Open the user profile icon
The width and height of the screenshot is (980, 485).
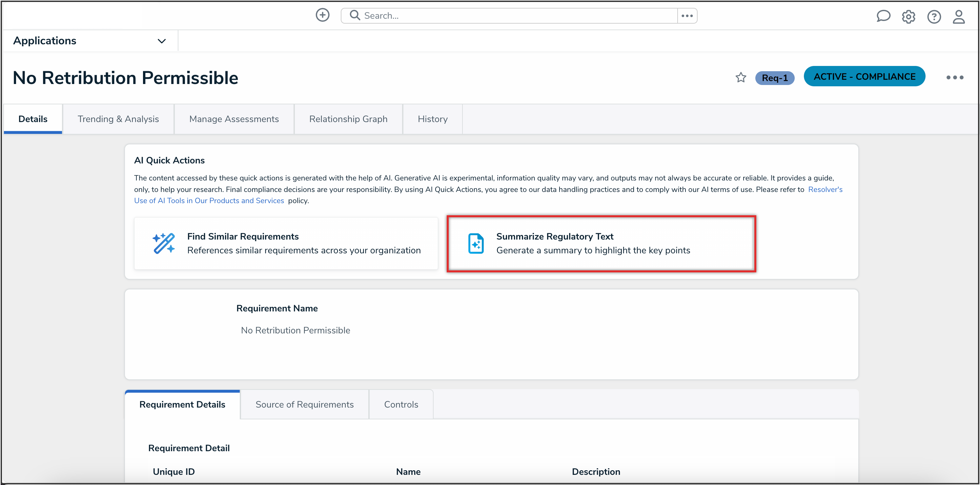(958, 17)
